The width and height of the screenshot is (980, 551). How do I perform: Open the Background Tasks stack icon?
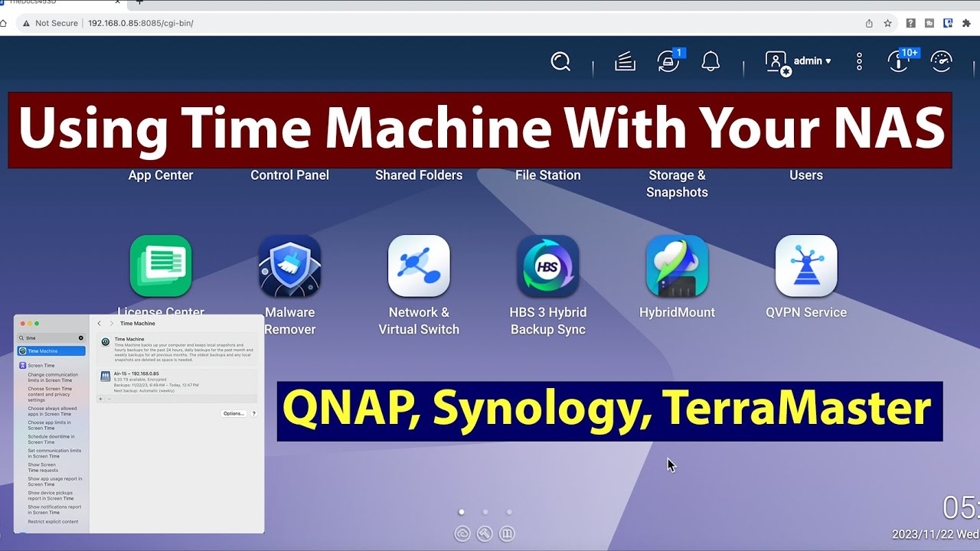click(625, 62)
